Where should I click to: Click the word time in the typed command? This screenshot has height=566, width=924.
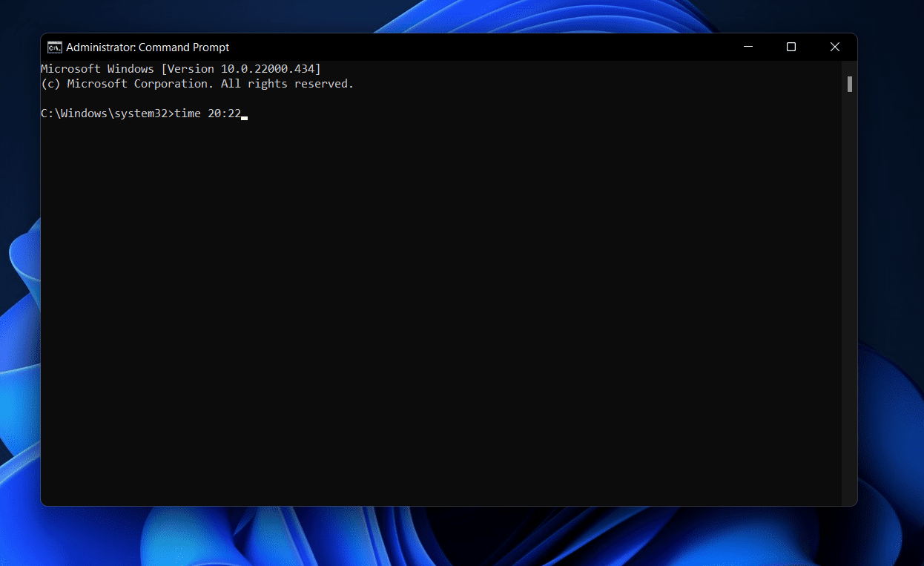coord(187,113)
